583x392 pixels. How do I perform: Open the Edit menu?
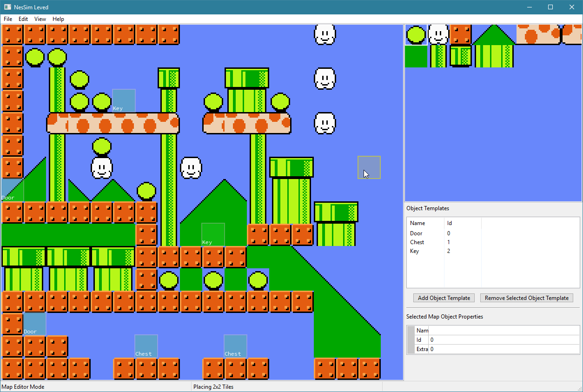[23, 19]
